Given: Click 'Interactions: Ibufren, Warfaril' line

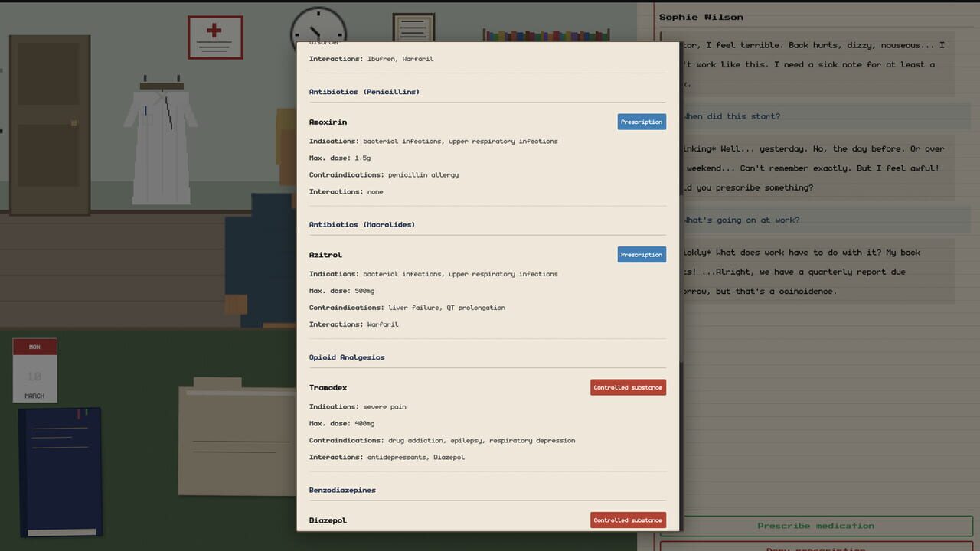Looking at the screenshot, I should tap(371, 59).
